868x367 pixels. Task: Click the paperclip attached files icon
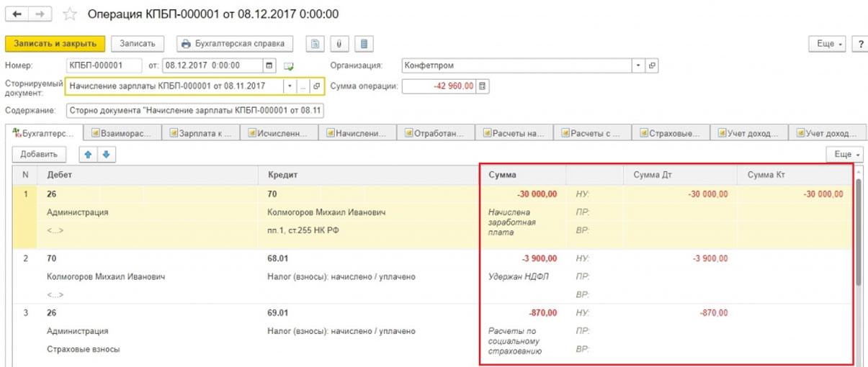click(x=339, y=44)
